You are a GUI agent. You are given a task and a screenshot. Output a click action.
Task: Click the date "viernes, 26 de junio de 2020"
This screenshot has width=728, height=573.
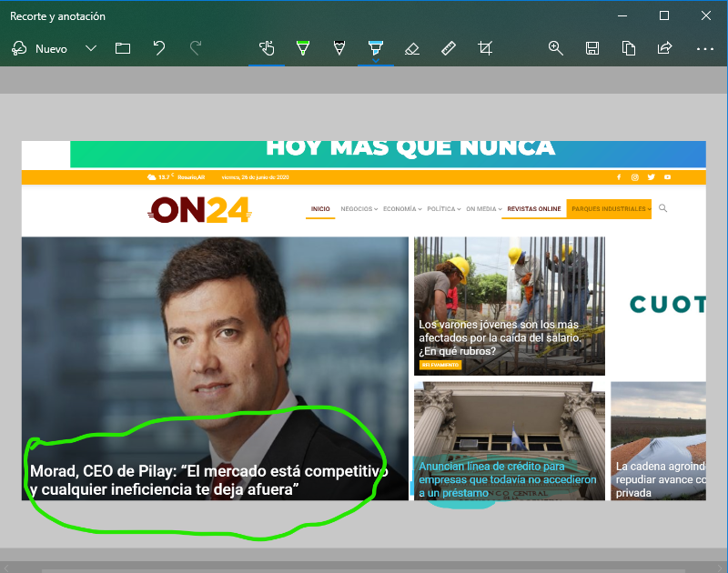tap(256, 177)
